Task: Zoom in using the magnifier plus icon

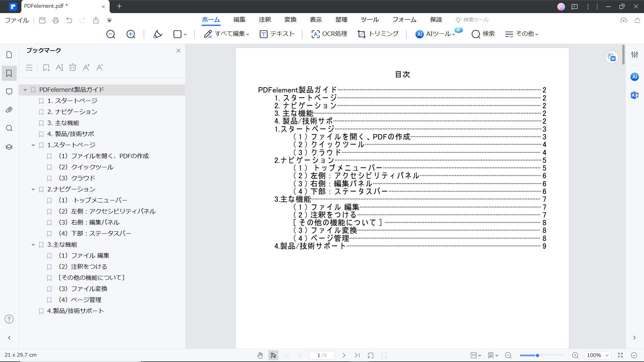Action: 131,34
